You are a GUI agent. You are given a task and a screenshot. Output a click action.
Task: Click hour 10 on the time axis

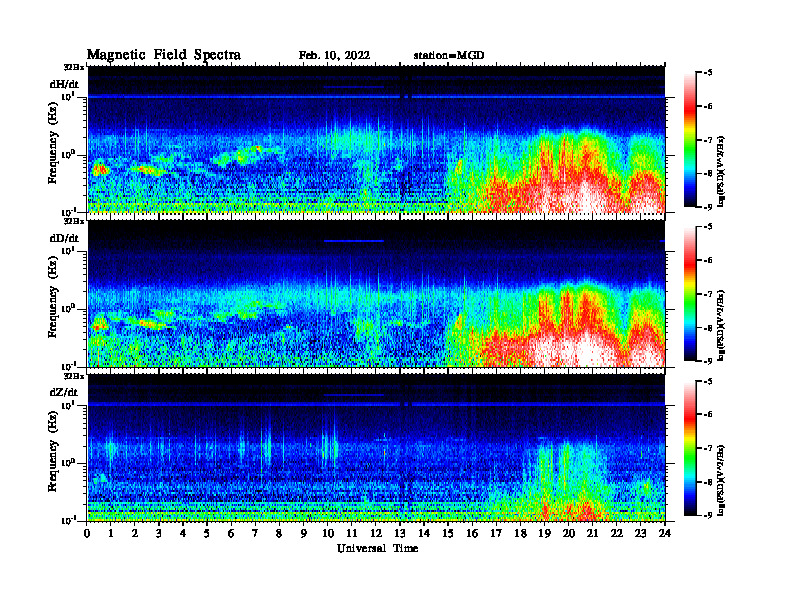click(328, 533)
